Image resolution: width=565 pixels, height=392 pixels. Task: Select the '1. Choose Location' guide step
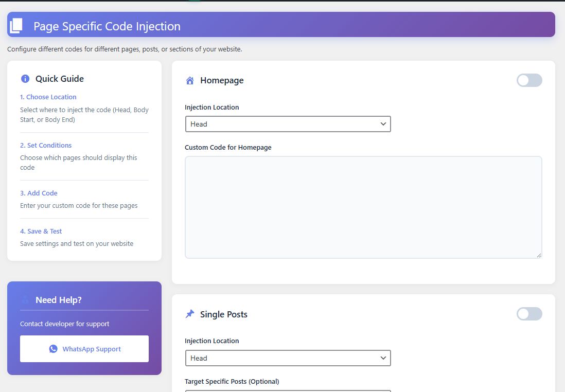coord(48,97)
